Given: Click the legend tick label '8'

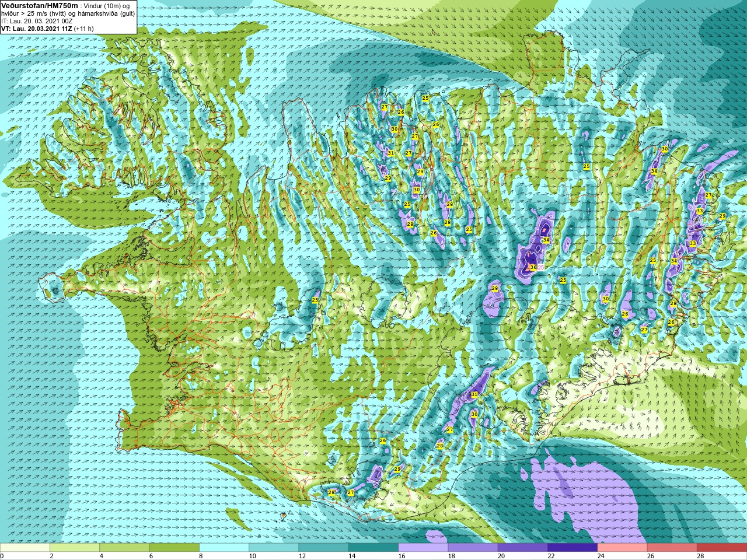Looking at the screenshot, I should pyautogui.click(x=202, y=556).
